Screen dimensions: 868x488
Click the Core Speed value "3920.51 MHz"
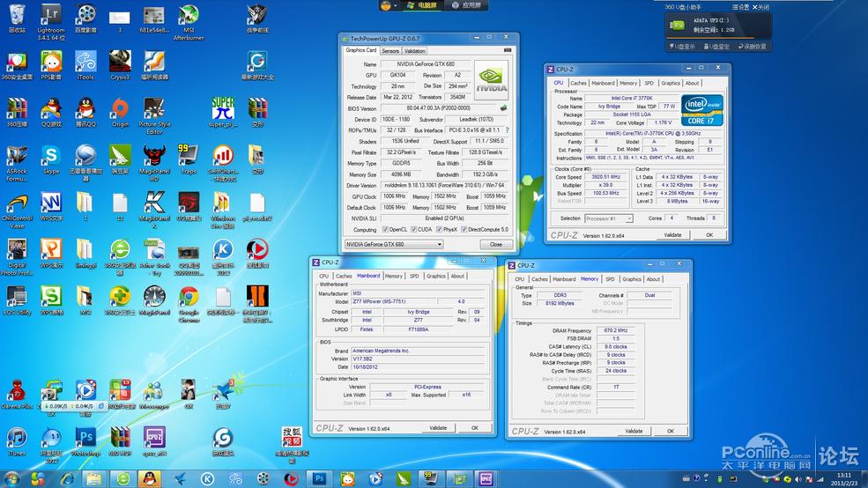(605, 177)
